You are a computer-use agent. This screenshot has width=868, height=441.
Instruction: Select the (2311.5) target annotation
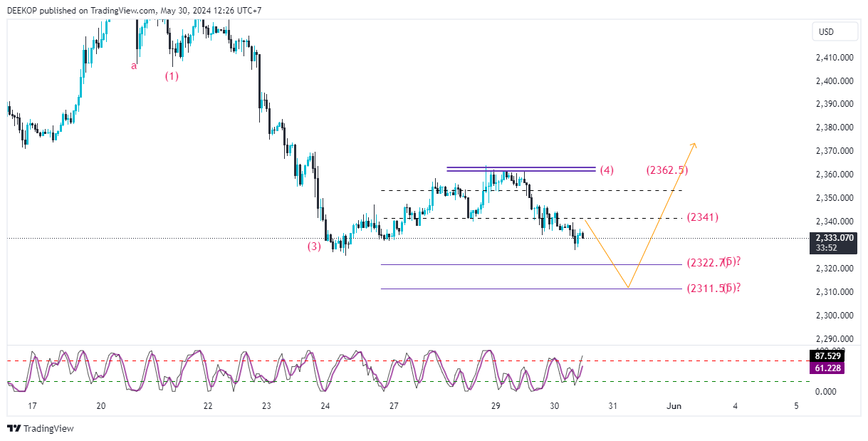[706, 288]
